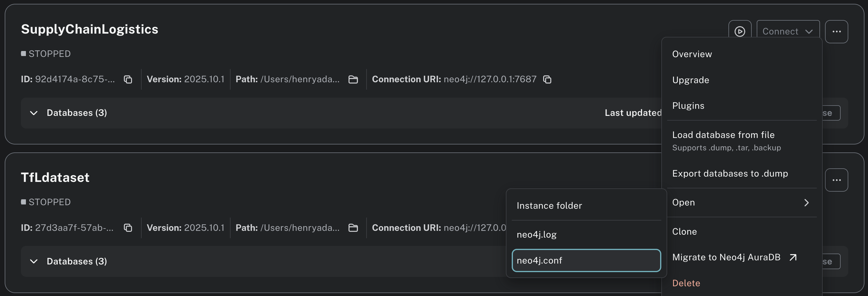
Task: Choose Load database from file
Action: pyautogui.click(x=723, y=135)
